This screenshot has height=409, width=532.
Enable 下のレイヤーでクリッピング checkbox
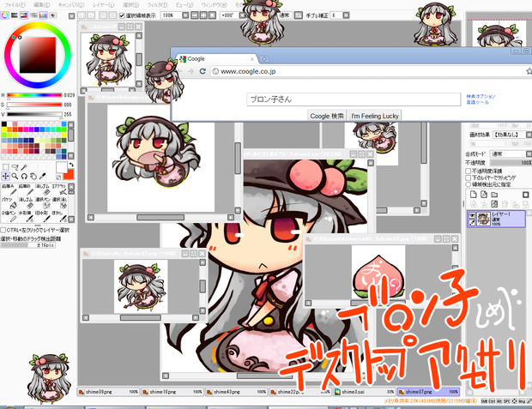[x=469, y=177]
